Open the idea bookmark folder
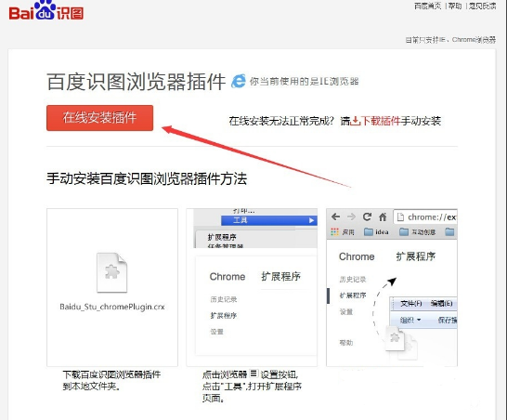Viewport: 507px width, 420px height. [x=376, y=231]
